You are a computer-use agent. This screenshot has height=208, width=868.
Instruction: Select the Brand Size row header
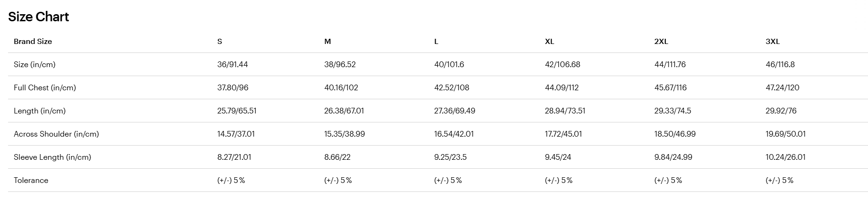coord(33,41)
